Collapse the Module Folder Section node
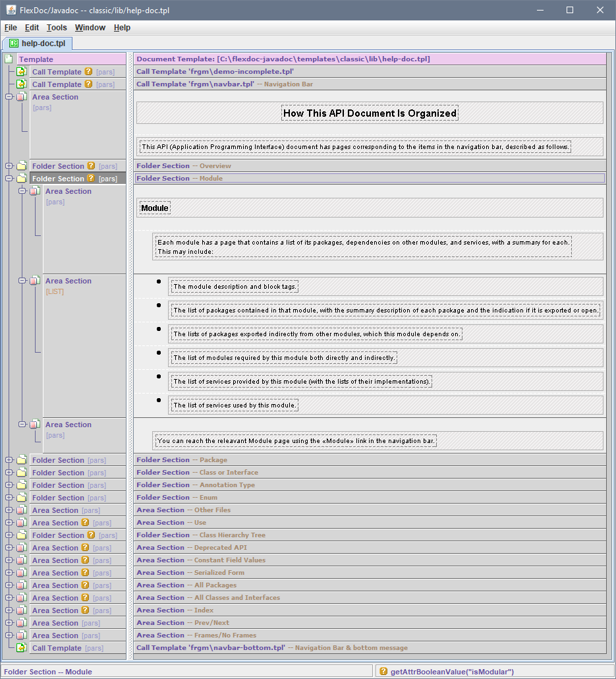Viewport: 616px width, 679px height. (9, 179)
